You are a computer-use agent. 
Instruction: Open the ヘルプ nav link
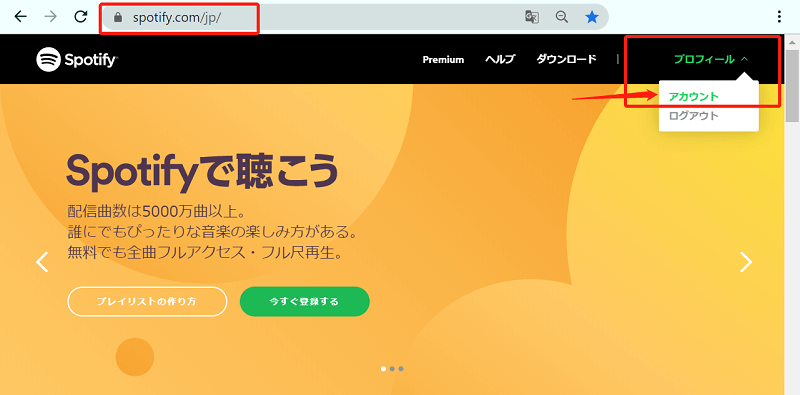500,59
